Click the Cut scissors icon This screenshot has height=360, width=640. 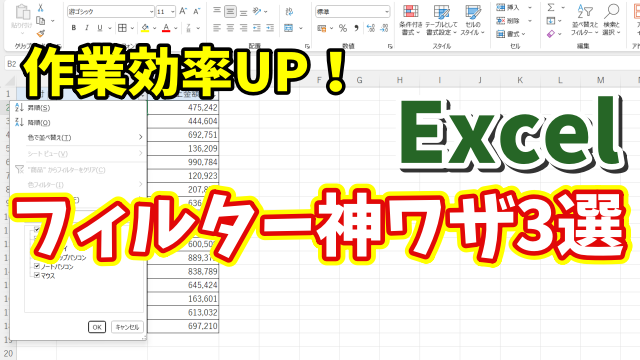pos(40,8)
